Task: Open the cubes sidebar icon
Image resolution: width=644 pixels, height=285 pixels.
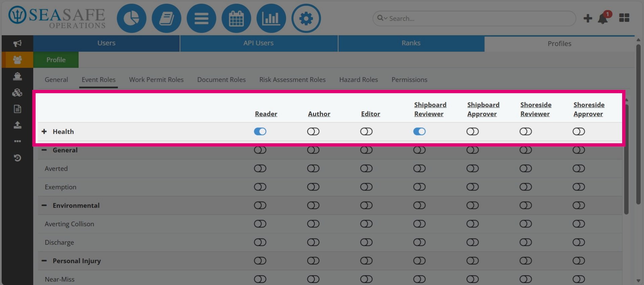Action: click(x=17, y=93)
